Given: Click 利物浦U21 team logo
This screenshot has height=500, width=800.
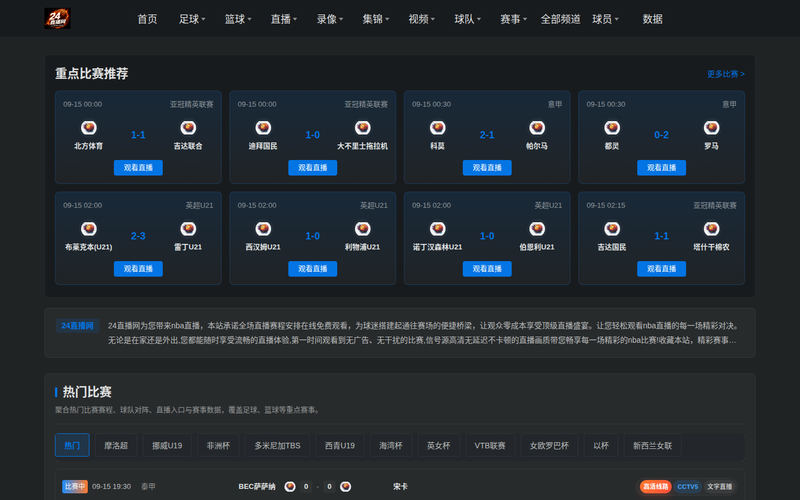Looking at the screenshot, I should (362, 229).
